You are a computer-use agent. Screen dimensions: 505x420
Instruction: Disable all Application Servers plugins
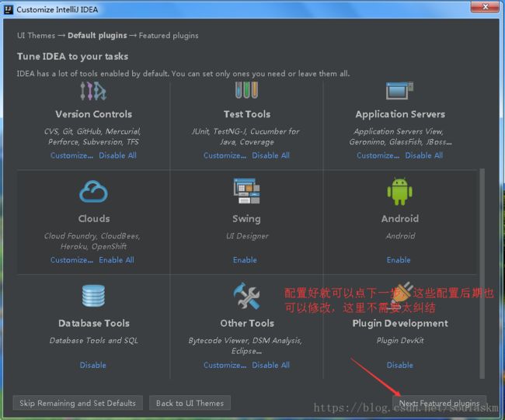tap(424, 155)
